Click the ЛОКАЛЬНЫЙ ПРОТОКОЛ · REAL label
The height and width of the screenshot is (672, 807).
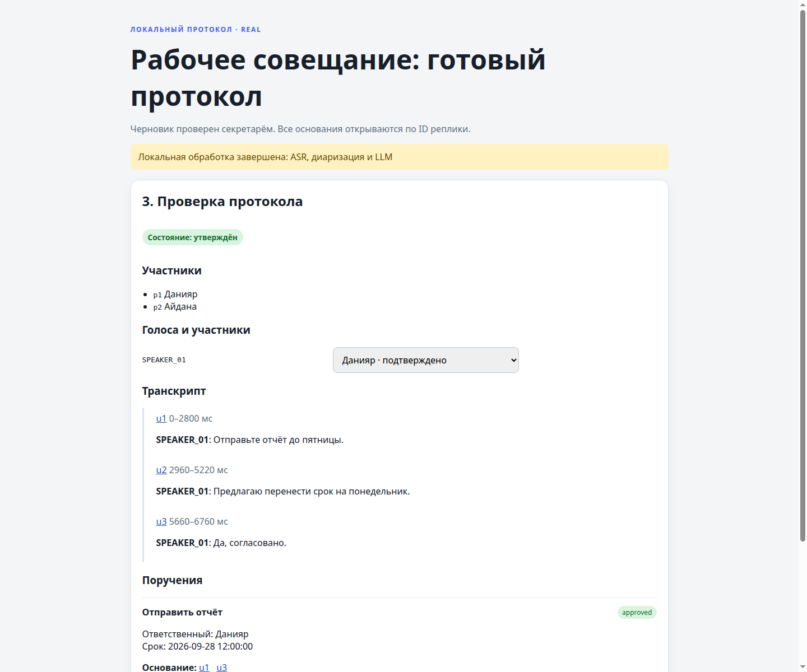196,30
